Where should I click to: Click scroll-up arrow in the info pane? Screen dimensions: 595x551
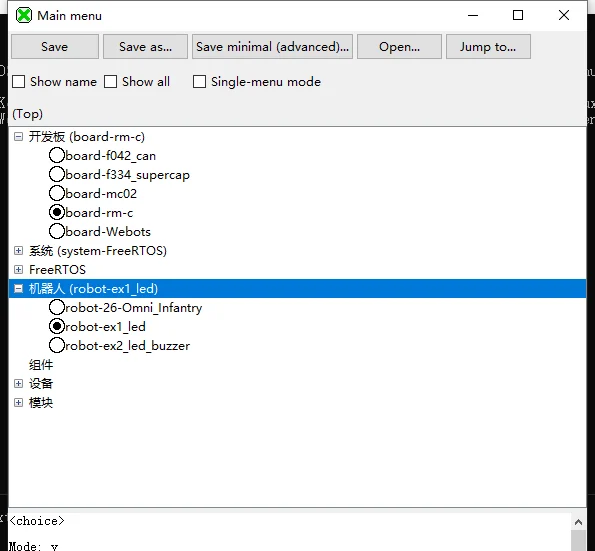[578, 522]
